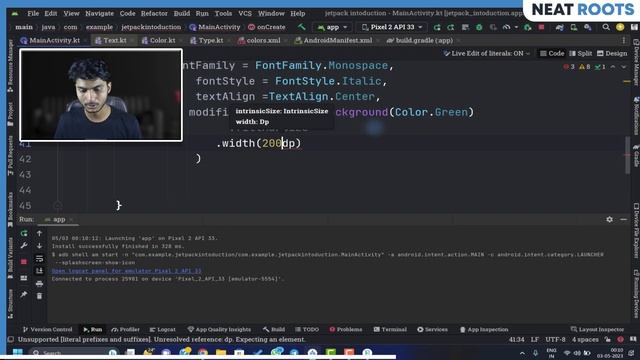Screen dimensions: 640x360
Task: Click down arrow in Run console
Action: 39,246
